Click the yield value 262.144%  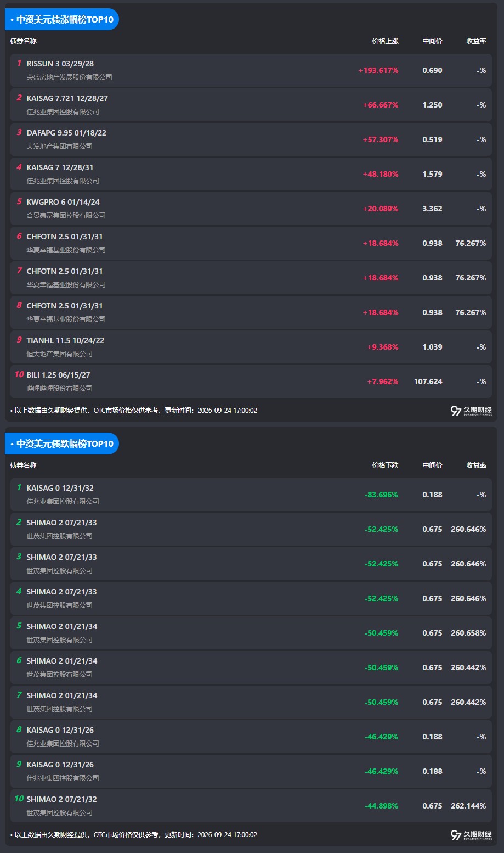(468, 806)
